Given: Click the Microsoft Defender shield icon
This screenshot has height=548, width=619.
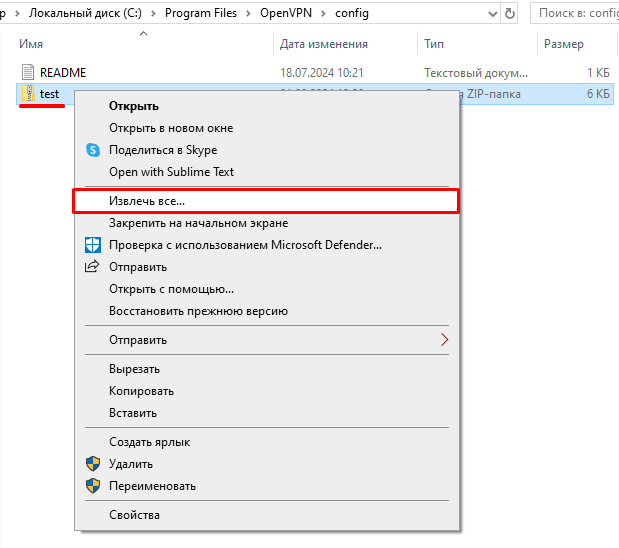Looking at the screenshot, I should tap(93, 245).
